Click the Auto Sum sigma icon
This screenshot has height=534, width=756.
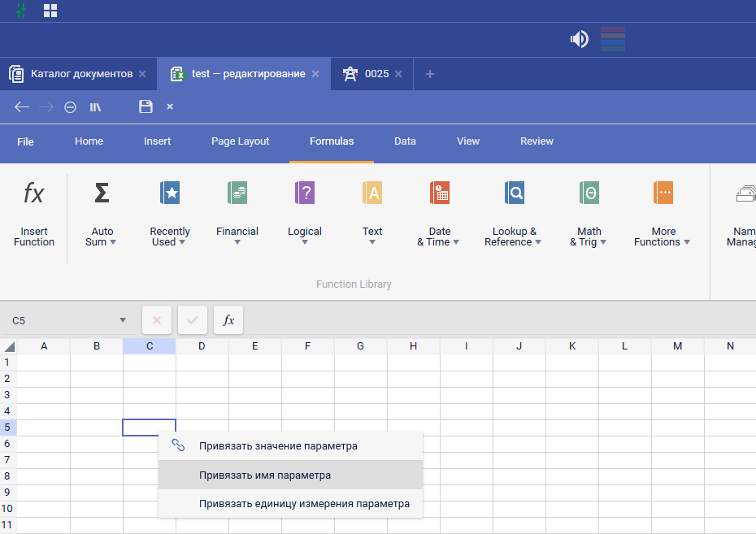(102, 193)
